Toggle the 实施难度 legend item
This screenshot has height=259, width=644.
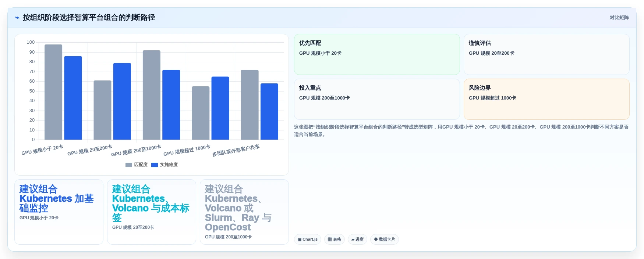[x=164, y=165]
